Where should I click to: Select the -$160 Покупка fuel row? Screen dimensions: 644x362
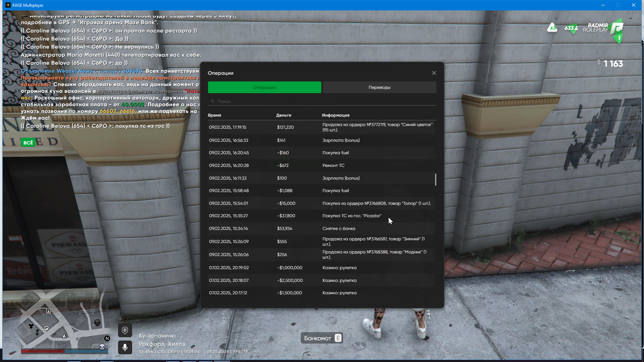(322, 153)
